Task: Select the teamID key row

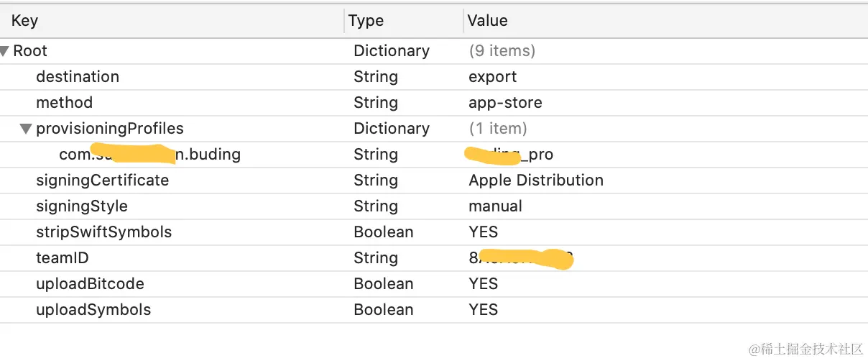Action: coord(63,258)
